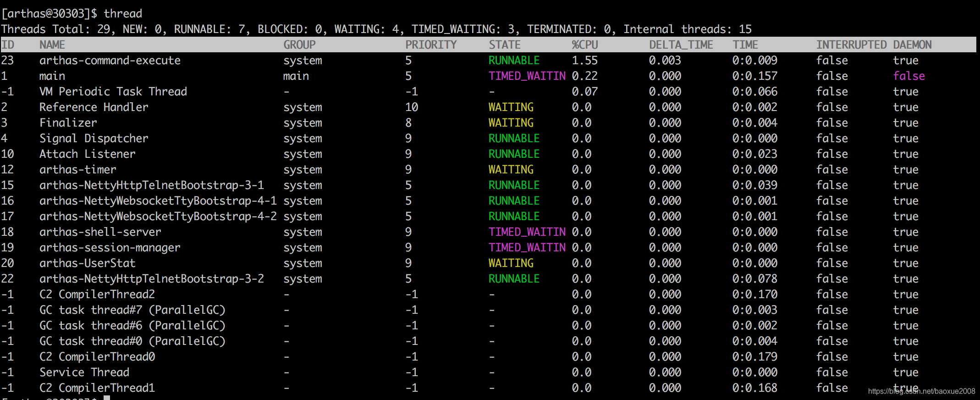Viewport: 980px width, 400px height.
Task: Click the STATE column header
Action: [x=505, y=44]
